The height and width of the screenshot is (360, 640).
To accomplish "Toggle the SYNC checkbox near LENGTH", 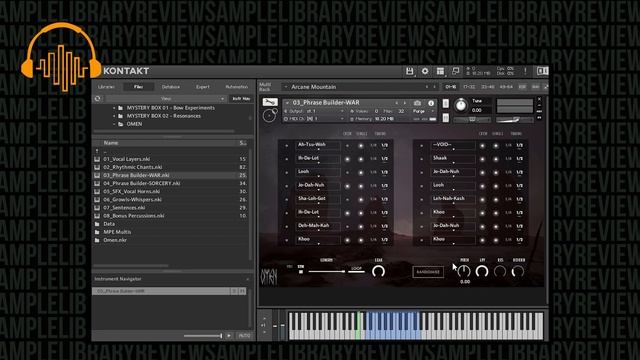I will coord(301,271).
